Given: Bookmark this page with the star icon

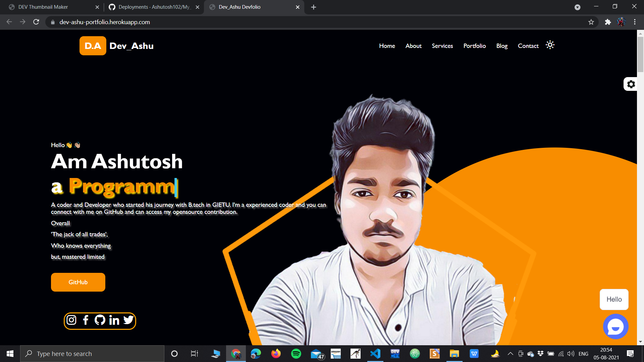Looking at the screenshot, I should [x=591, y=22].
